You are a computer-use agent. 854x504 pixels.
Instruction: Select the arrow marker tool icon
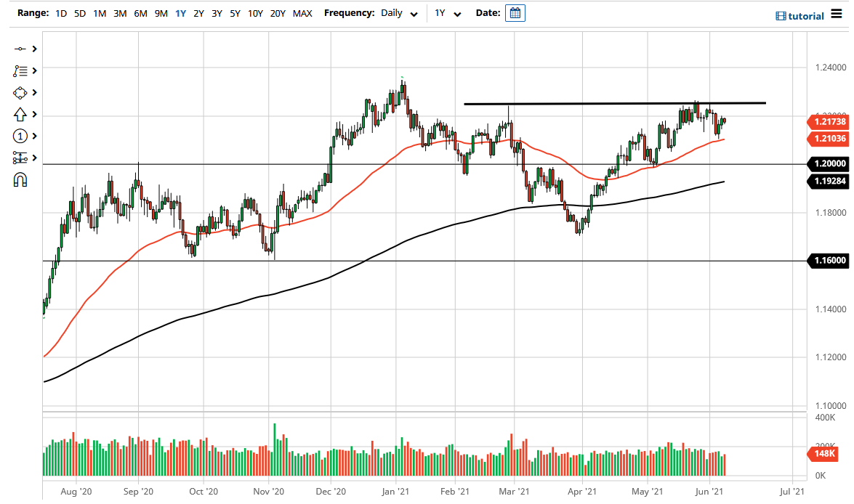(x=20, y=114)
